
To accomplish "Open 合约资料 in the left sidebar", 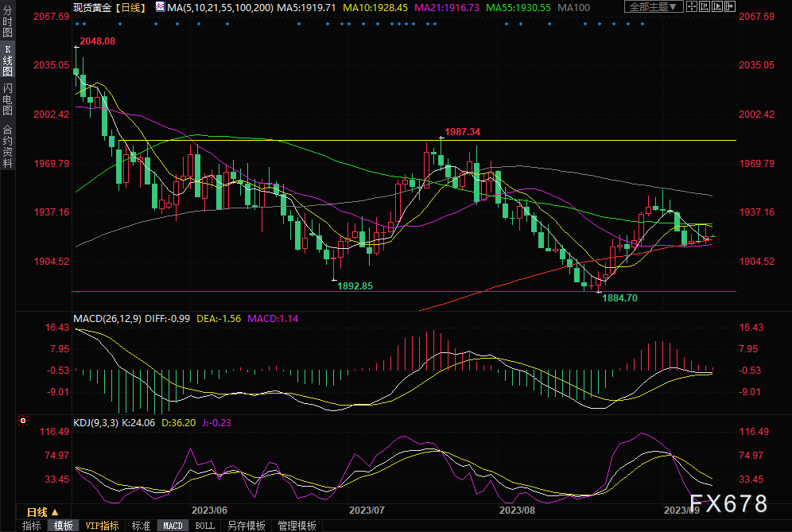I will coord(7,146).
